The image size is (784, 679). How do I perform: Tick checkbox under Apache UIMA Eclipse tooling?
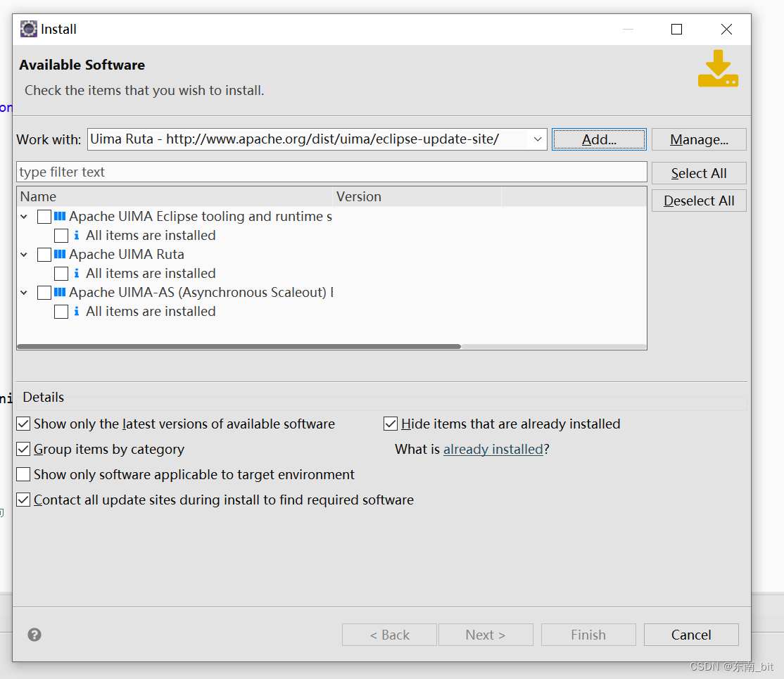(61, 236)
